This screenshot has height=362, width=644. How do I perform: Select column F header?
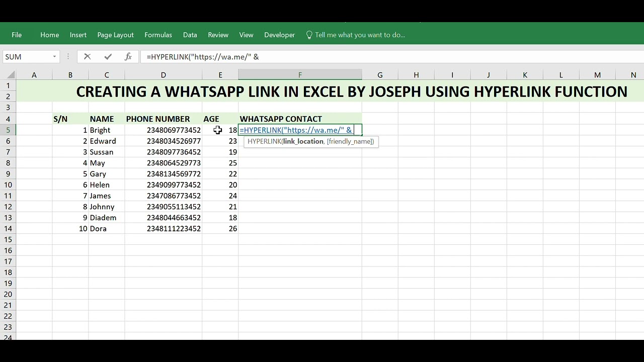[x=300, y=75]
